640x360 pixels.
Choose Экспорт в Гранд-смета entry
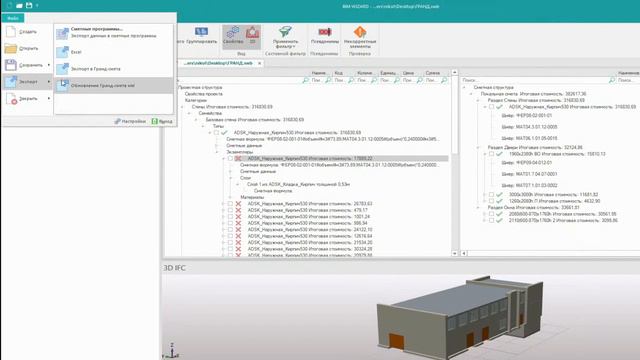point(114,69)
